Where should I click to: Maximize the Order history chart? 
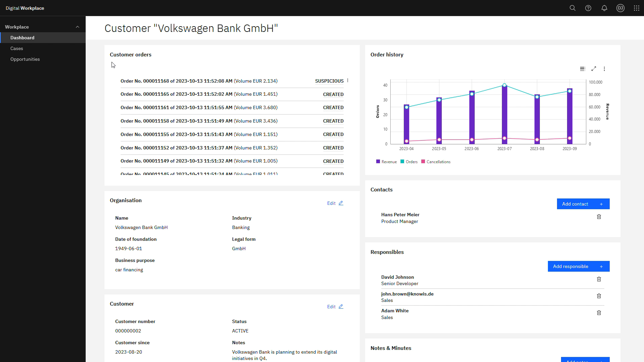click(594, 69)
